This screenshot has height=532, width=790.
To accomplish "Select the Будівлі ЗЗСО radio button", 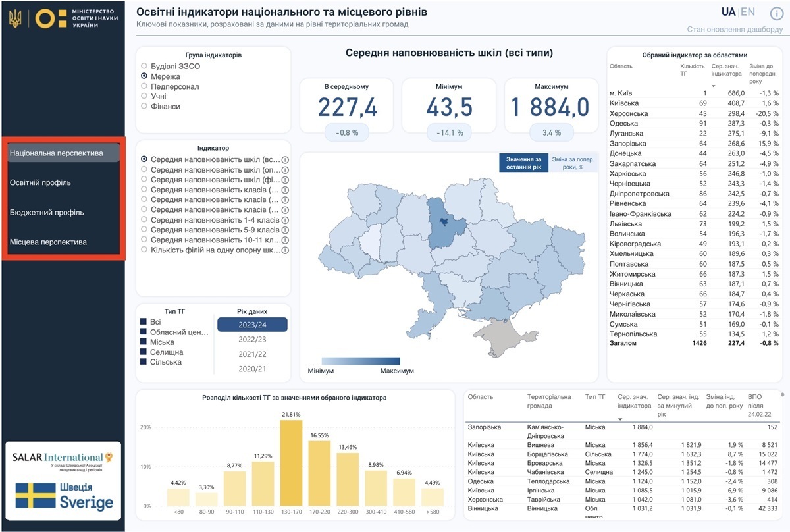I will click(x=144, y=66).
